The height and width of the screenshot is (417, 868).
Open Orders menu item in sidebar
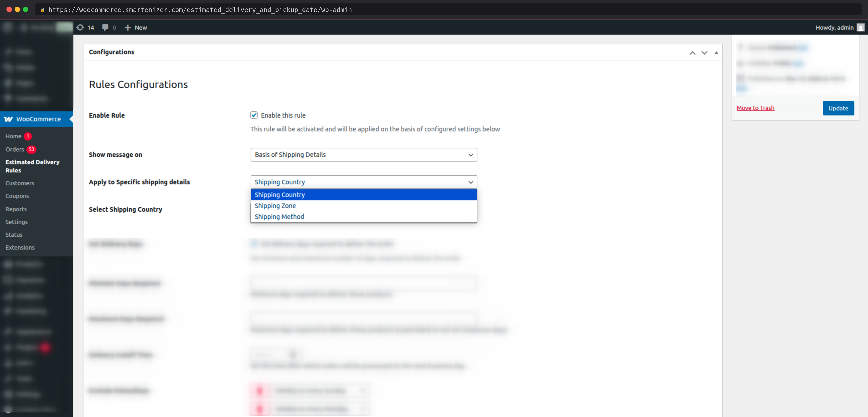click(x=15, y=149)
